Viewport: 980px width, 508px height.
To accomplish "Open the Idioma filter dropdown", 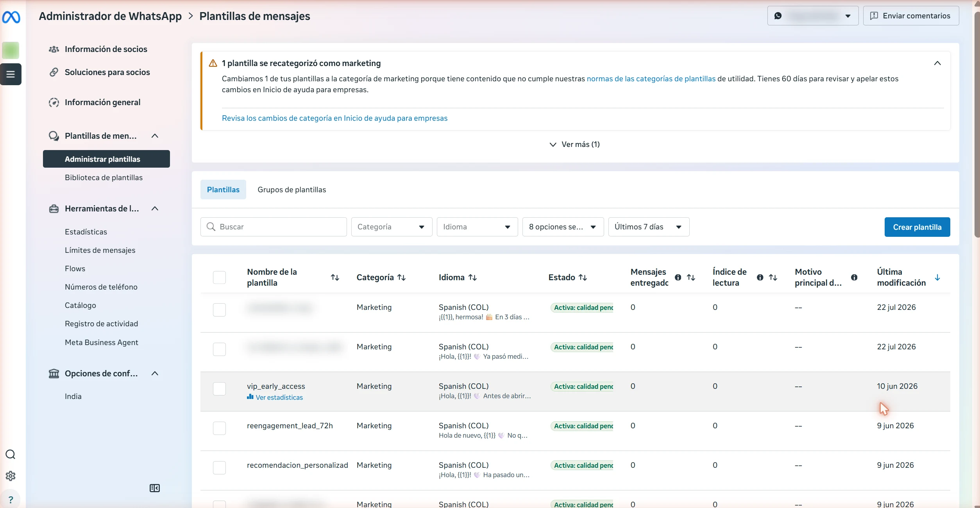I will pyautogui.click(x=477, y=227).
